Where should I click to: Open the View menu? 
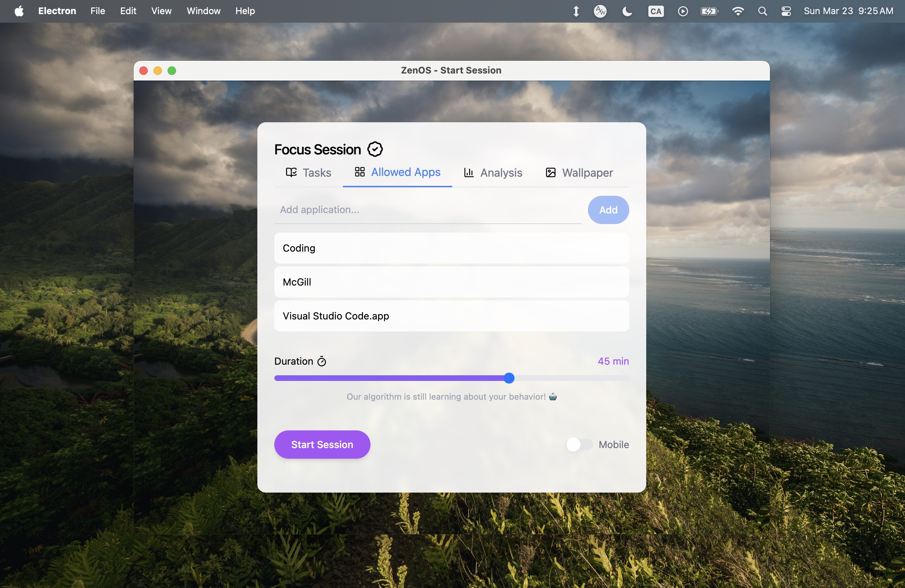161,11
